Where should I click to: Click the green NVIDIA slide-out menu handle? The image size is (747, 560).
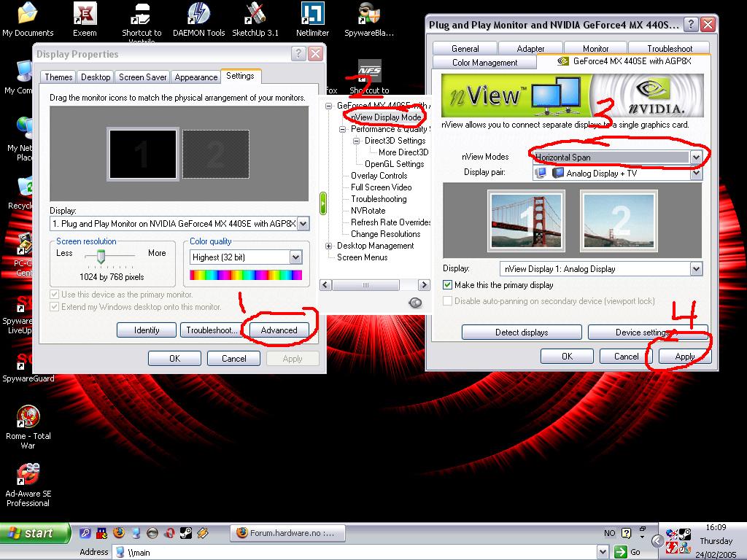[323, 203]
